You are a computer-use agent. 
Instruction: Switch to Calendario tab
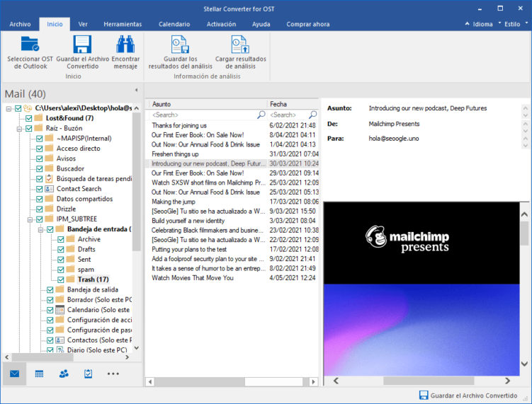pos(174,24)
